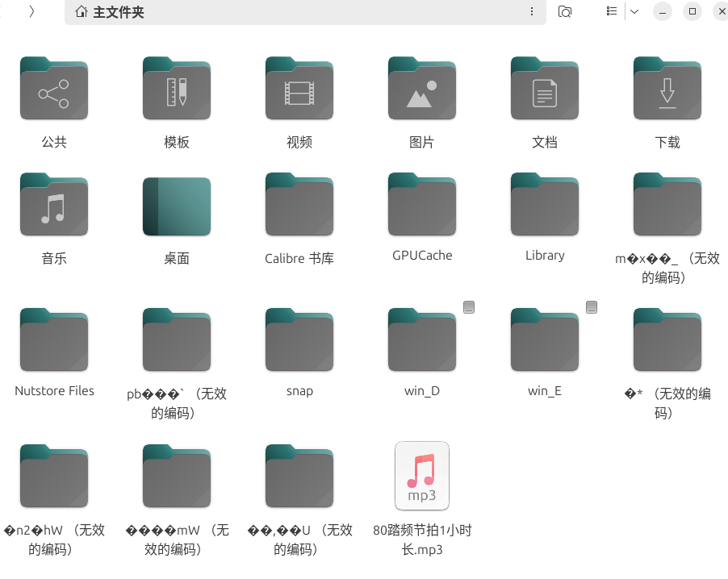Open the 文档 documents folder
Viewport: 728px width, 579px height.
pos(544,88)
